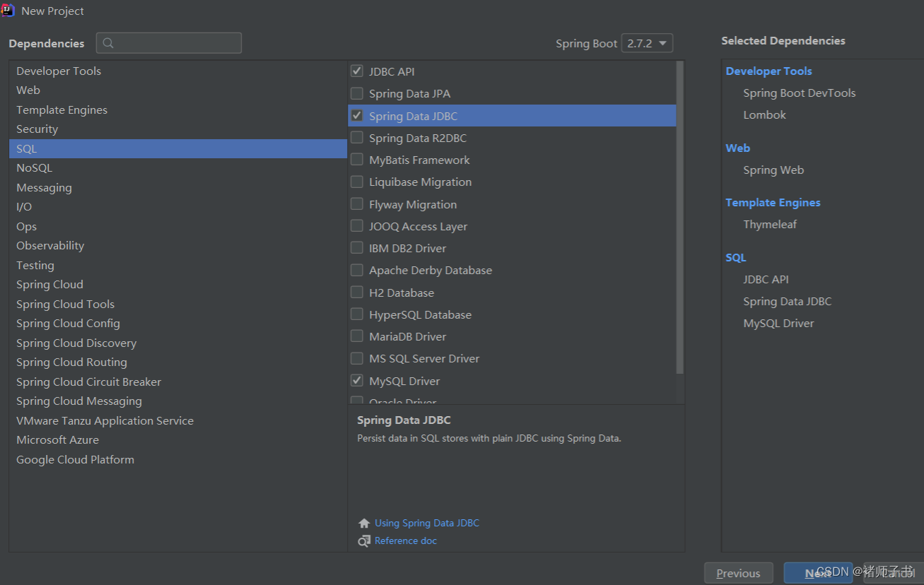Choose the Observability category
The image size is (924, 585).
pos(178,245)
